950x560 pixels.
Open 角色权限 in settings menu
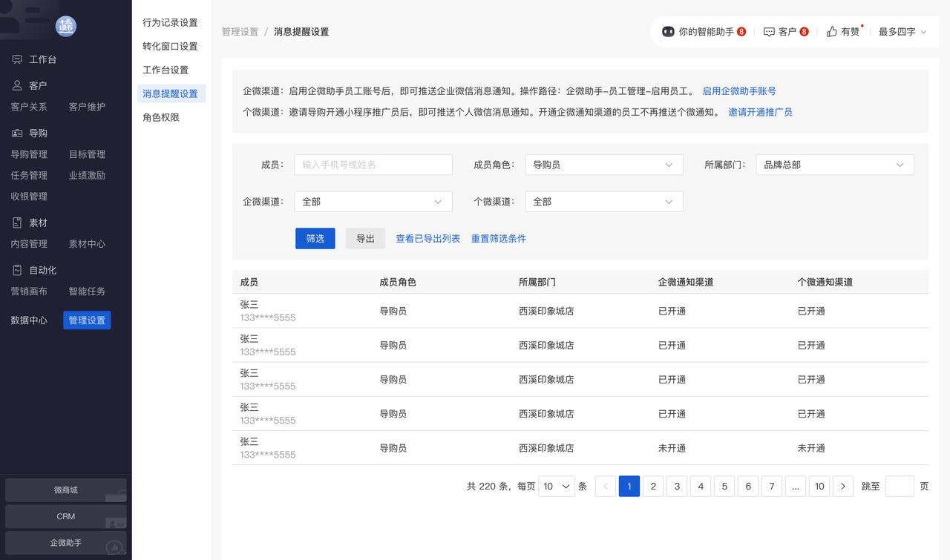point(161,117)
